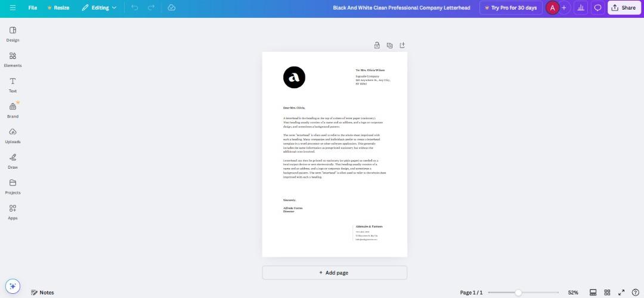This screenshot has height=298, width=644.
Task: Open the File menu
Action: pos(33,8)
